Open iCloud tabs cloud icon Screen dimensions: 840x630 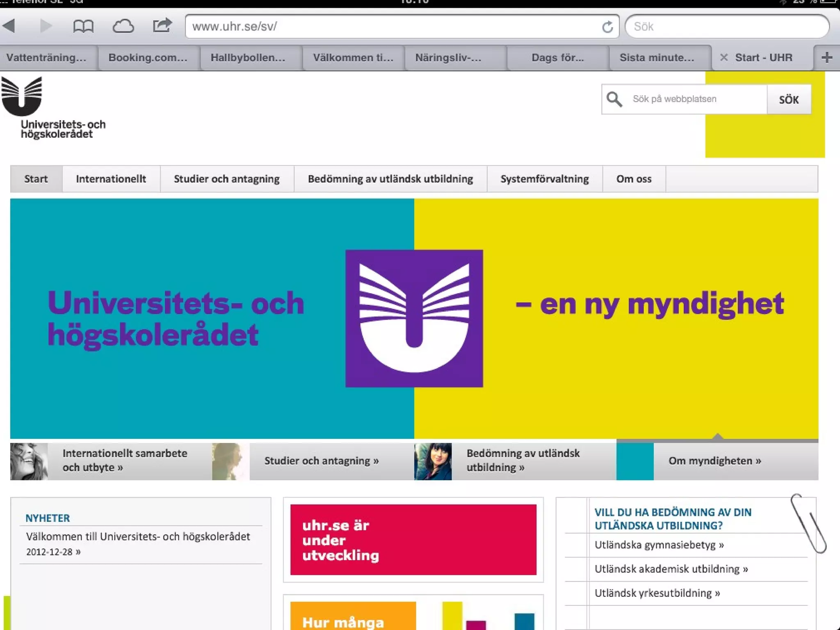[123, 27]
